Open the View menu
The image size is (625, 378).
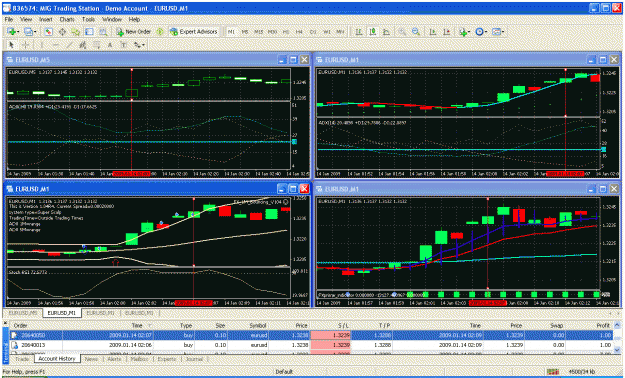coord(26,19)
